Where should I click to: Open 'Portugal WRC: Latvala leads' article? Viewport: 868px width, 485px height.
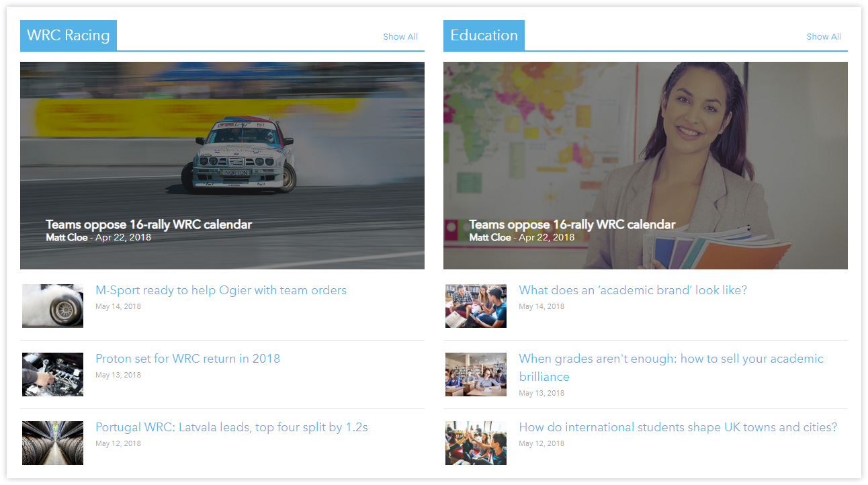(x=232, y=427)
